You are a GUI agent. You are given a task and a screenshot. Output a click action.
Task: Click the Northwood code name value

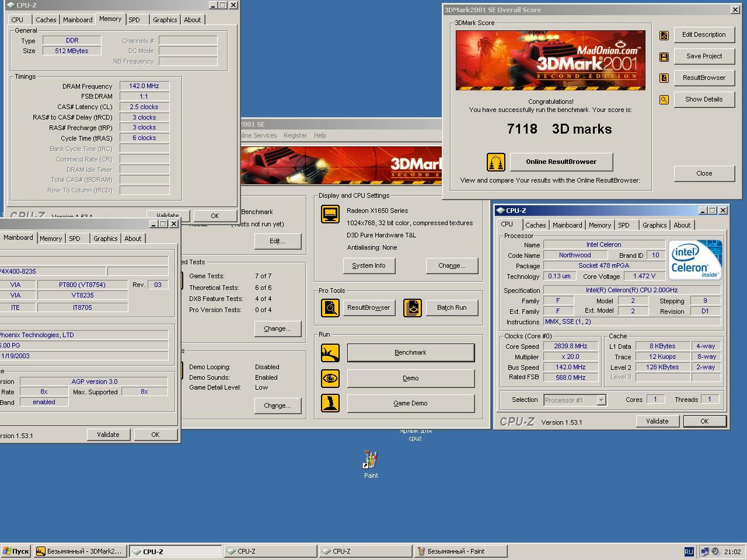click(x=575, y=255)
